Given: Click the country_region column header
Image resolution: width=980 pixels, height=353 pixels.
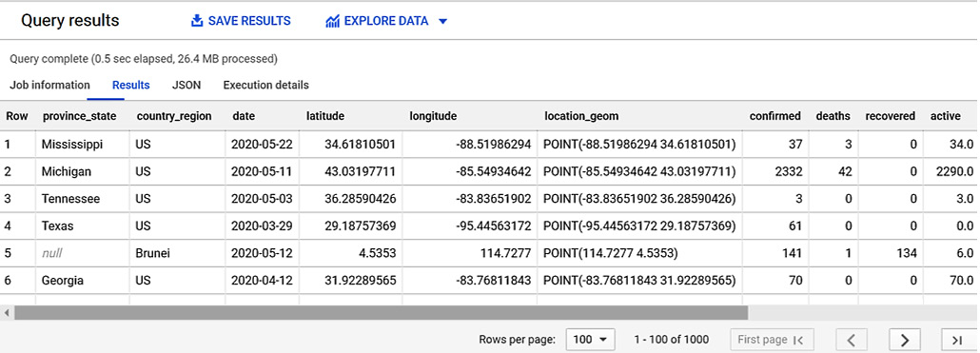Looking at the screenshot, I should click(174, 116).
